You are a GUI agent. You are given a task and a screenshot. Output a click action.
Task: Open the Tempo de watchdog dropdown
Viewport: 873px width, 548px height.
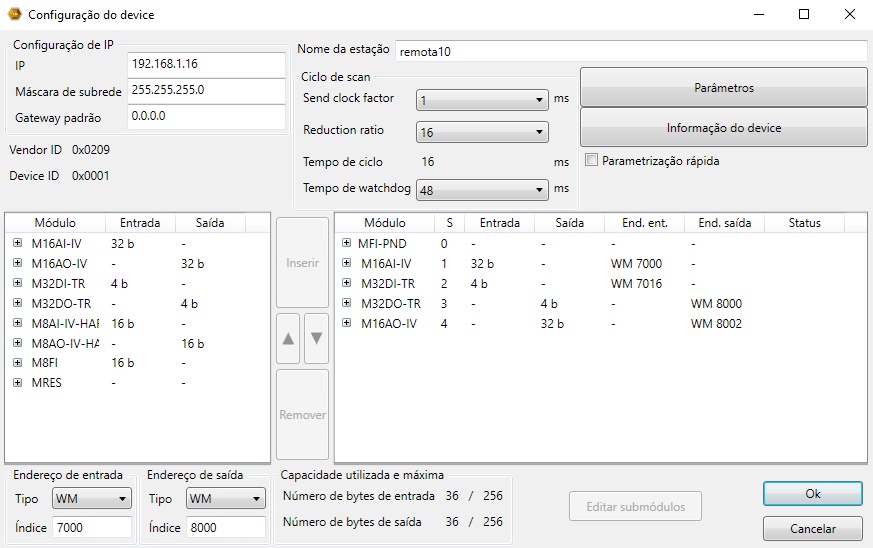[482, 190]
